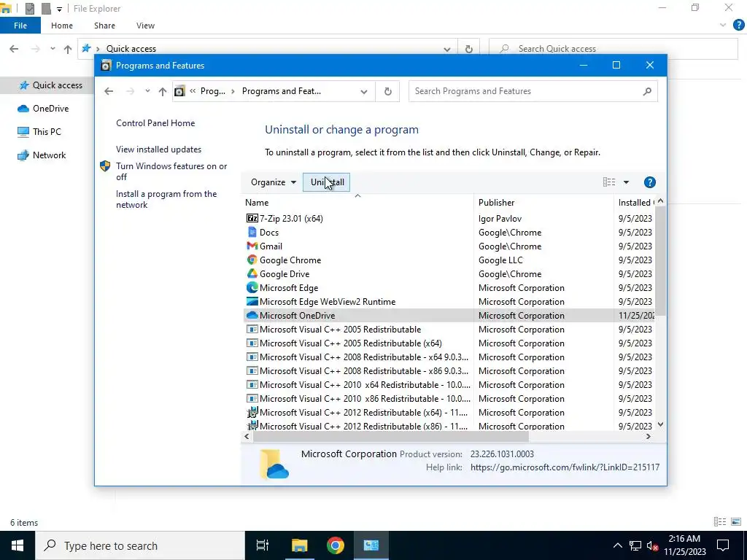Click the Edge WebView2 Runtime icon
747x560 pixels.
(252, 301)
